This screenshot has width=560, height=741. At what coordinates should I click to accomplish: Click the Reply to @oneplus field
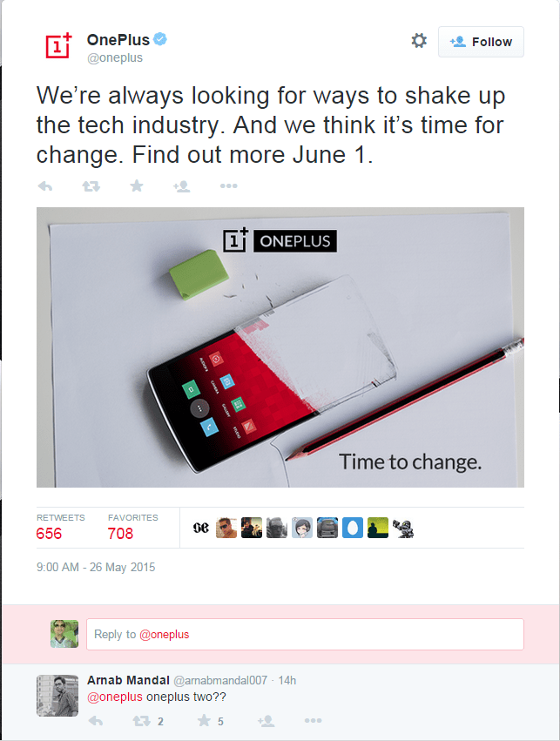pyautogui.click(x=305, y=634)
